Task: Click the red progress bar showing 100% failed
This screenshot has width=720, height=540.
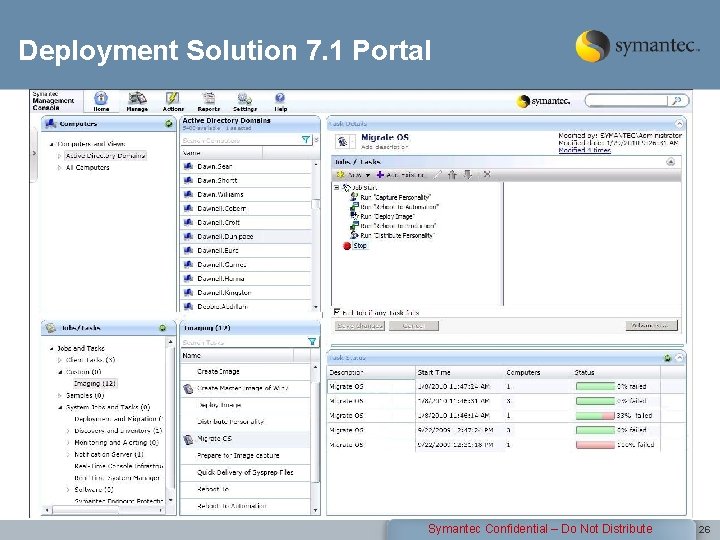Action: pyautogui.click(x=595, y=444)
